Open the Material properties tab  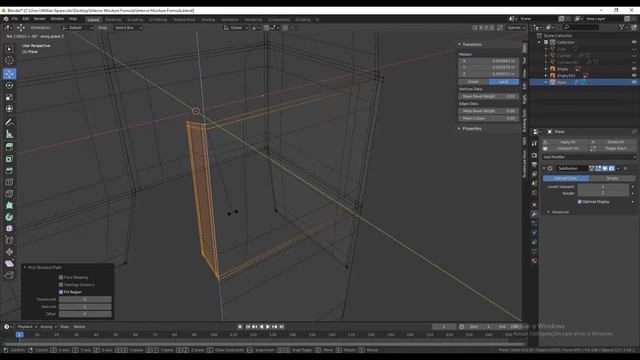tap(534, 260)
